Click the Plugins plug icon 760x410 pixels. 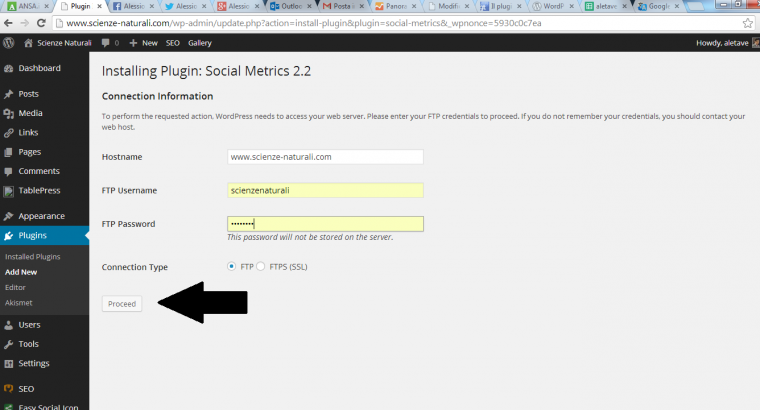[8, 236]
